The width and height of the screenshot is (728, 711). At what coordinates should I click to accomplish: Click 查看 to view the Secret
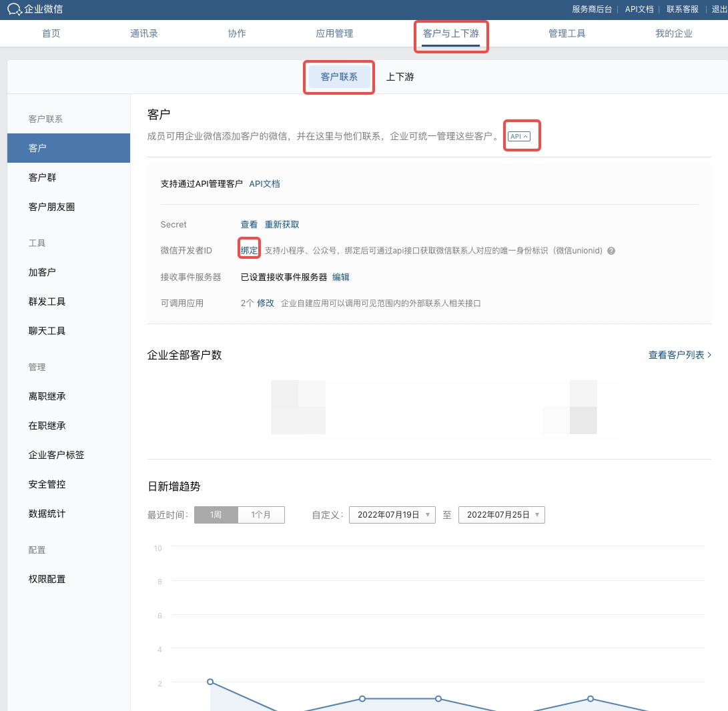point(249,225)
